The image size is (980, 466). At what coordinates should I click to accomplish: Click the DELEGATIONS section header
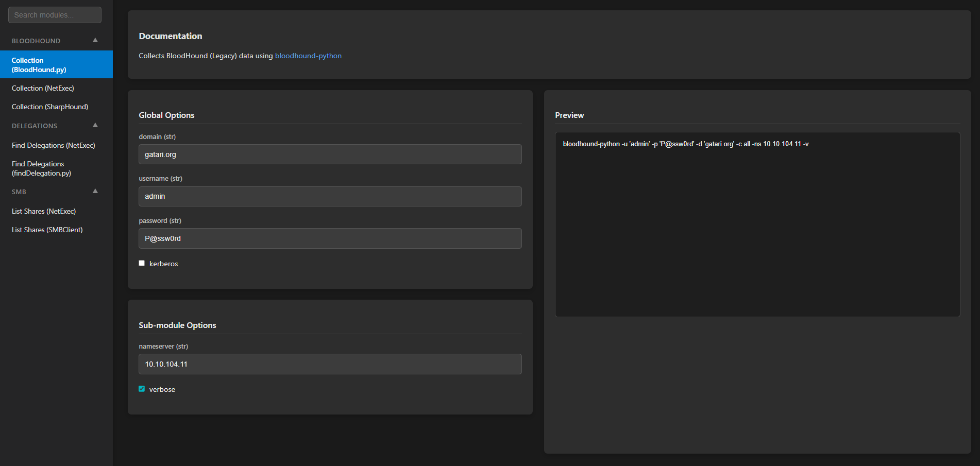coord(35,126)
